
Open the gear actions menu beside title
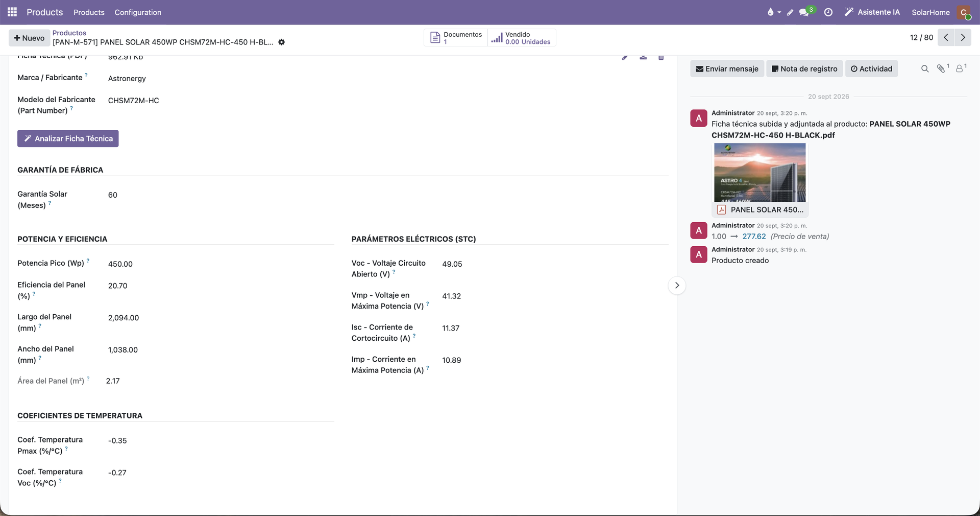pyautogui.click(x=282, y=42)
